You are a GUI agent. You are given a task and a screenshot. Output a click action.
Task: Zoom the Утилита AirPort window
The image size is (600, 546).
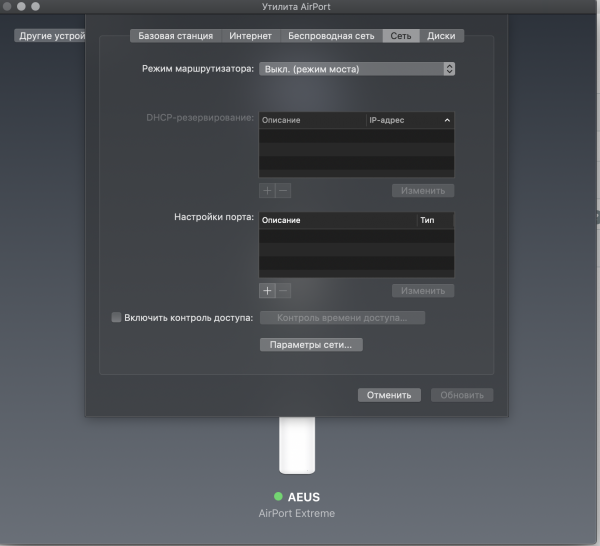pos(36,6)
